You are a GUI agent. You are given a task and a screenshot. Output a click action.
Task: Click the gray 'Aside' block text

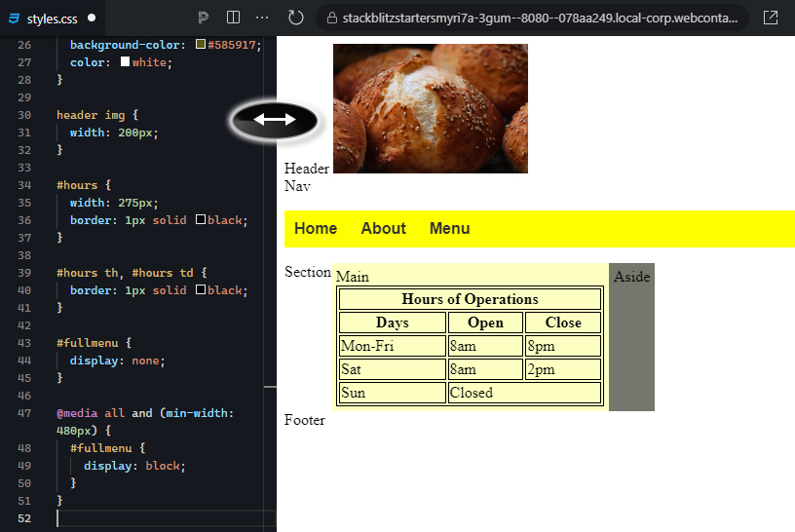click(631, 277)
